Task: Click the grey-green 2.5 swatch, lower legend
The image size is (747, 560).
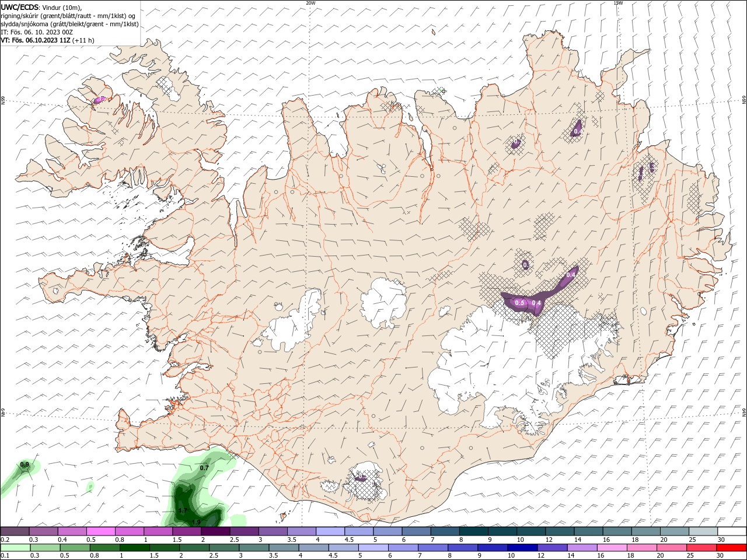Action: pos(224,548)
